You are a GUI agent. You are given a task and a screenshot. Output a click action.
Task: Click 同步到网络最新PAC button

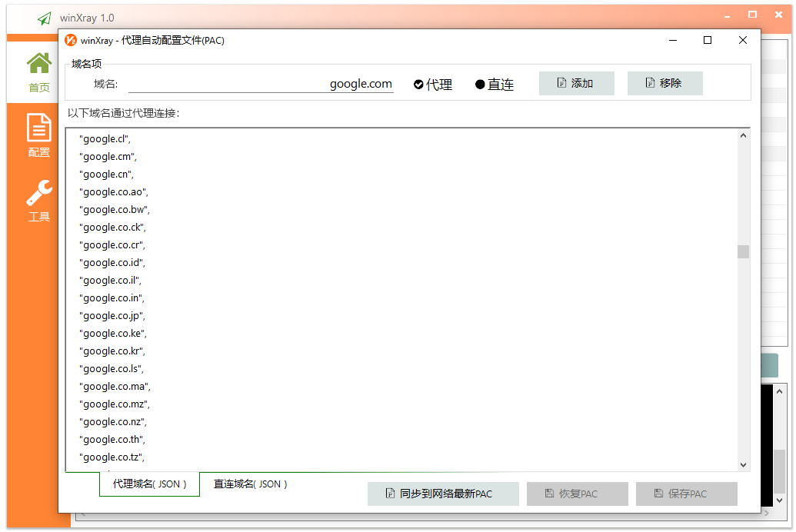443,494
